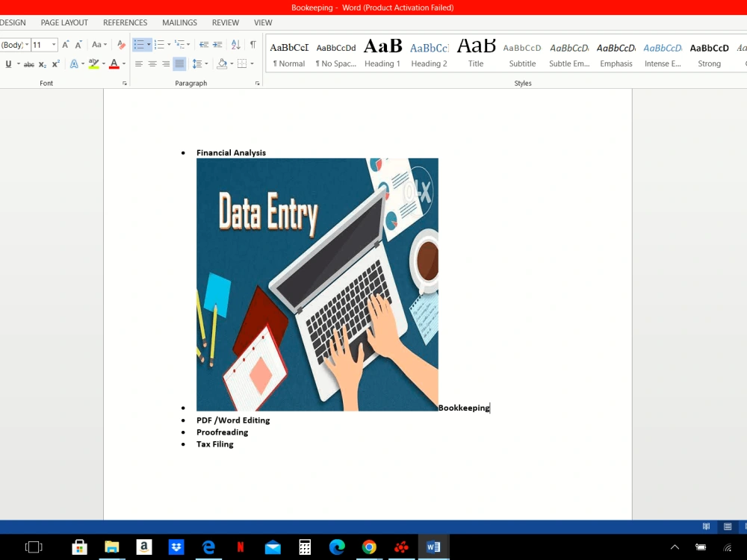This screenshot has height=560, width=747.
Task: Open the Change Case dropdown
Action: click(x=99, y=45)
